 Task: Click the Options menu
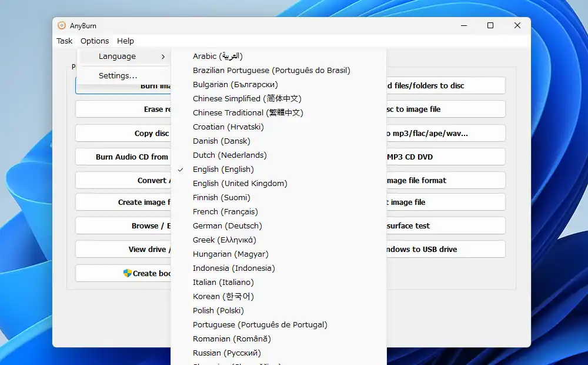[x=95, y=41]
